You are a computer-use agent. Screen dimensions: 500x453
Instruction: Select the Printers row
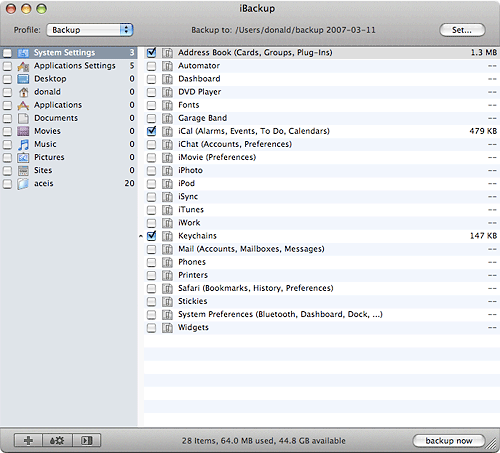(x=322, y=275)
